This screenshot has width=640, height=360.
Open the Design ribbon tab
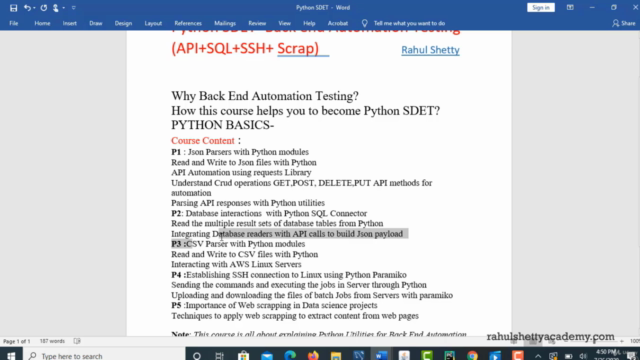(123, 23)
